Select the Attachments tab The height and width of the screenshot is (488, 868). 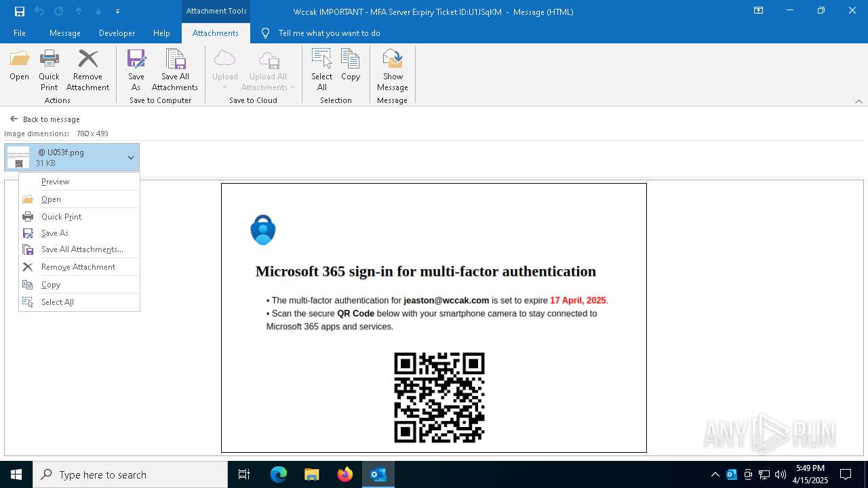tap(216, 33)
